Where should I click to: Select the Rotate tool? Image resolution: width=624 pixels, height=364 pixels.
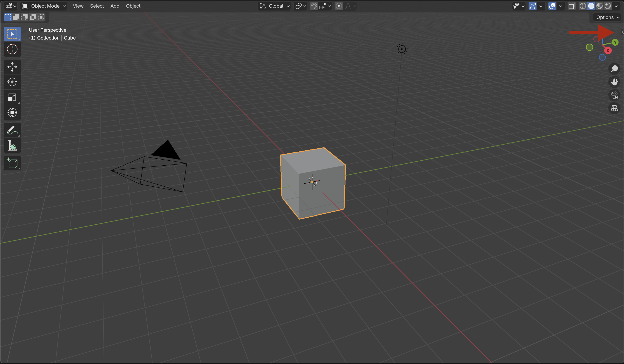[12, 82]
